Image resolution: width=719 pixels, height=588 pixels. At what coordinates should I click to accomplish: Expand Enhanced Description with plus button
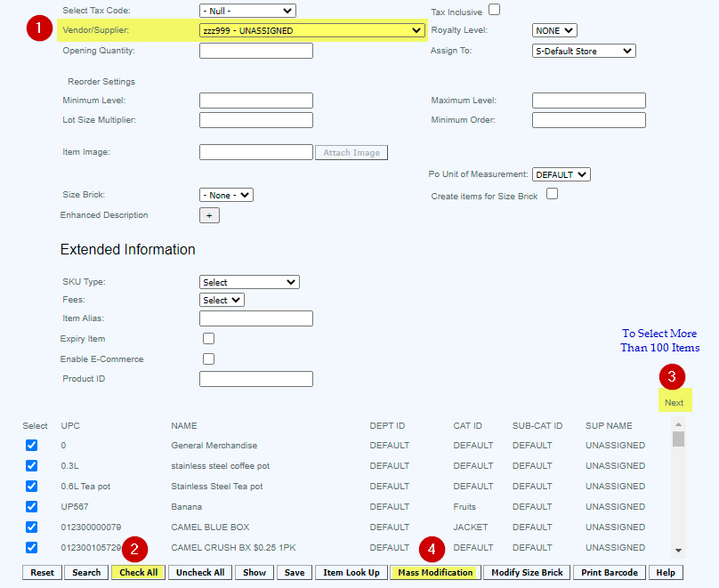point(209,215)
